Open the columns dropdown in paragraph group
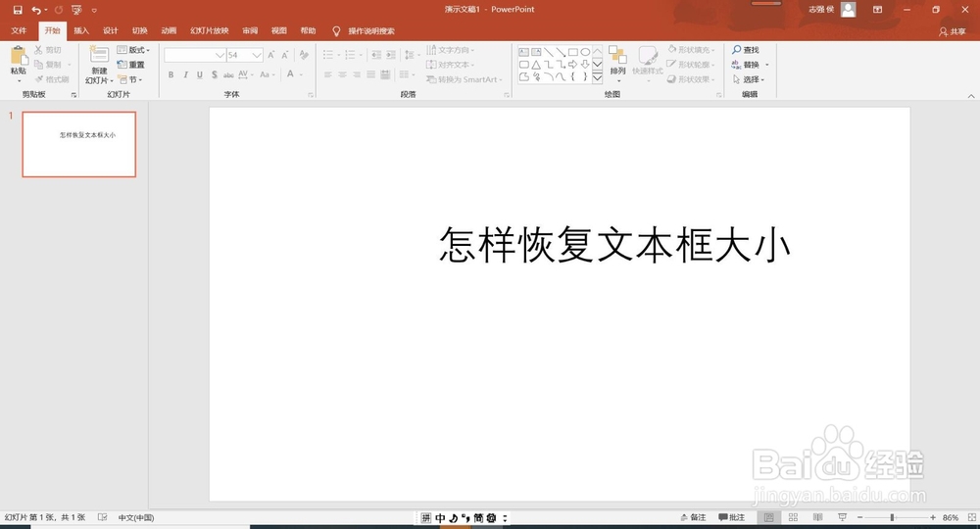This screenshot has height=529, width=980. pos(407,74)
